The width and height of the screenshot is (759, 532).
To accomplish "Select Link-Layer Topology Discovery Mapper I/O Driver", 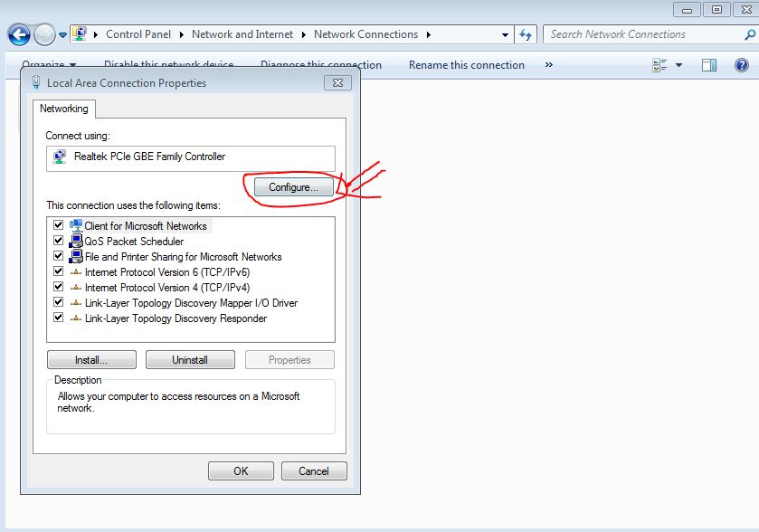I will [191, 303].
